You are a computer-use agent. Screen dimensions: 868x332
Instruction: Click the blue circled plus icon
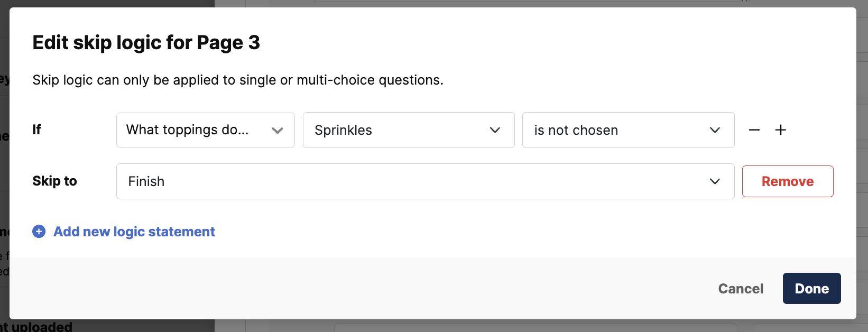coord(39,232)
